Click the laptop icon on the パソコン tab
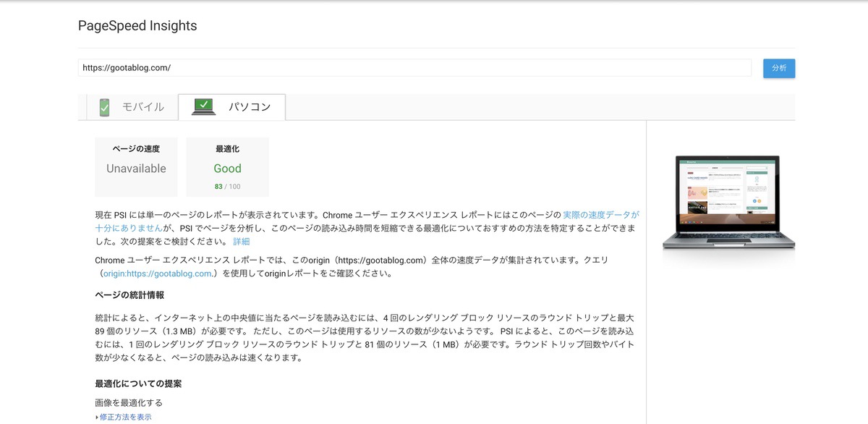868x424 pixels. click(204, 107)
